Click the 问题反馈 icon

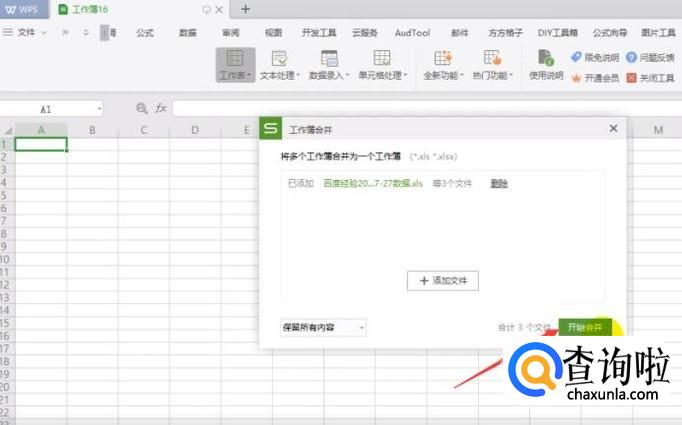pyautogui.click(x=631, y=57)
